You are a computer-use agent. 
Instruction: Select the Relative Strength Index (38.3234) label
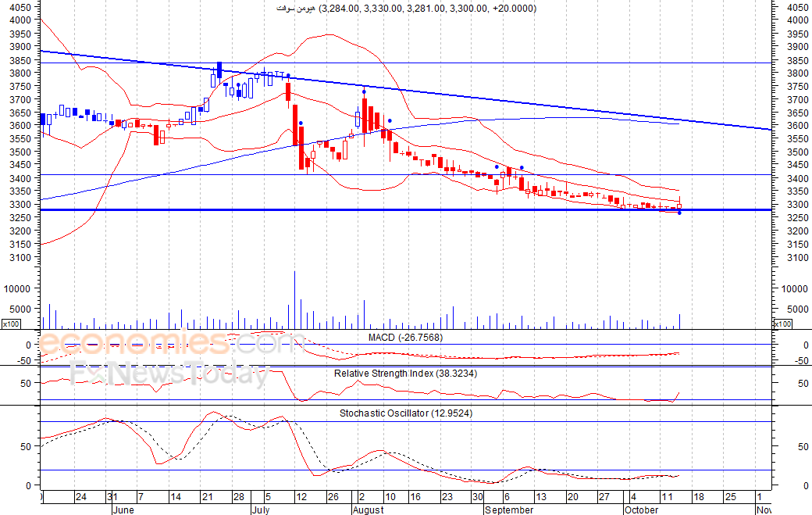pos(405,373)
